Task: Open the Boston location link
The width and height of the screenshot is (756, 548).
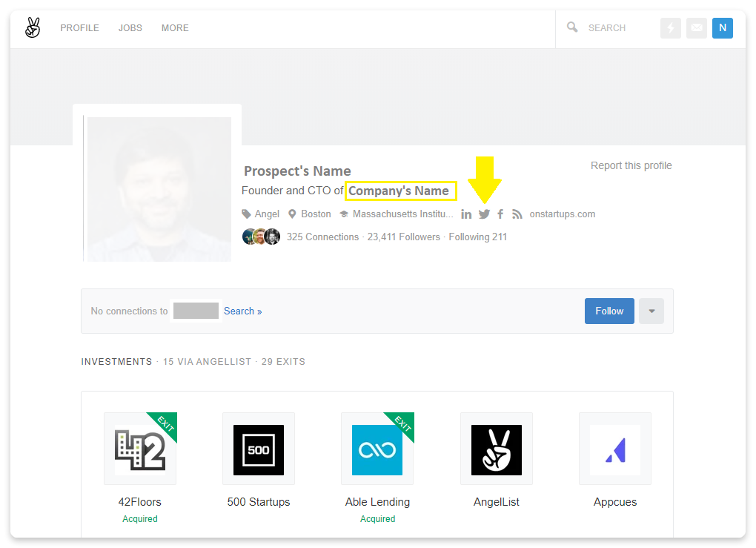Action: pos(316,214)
